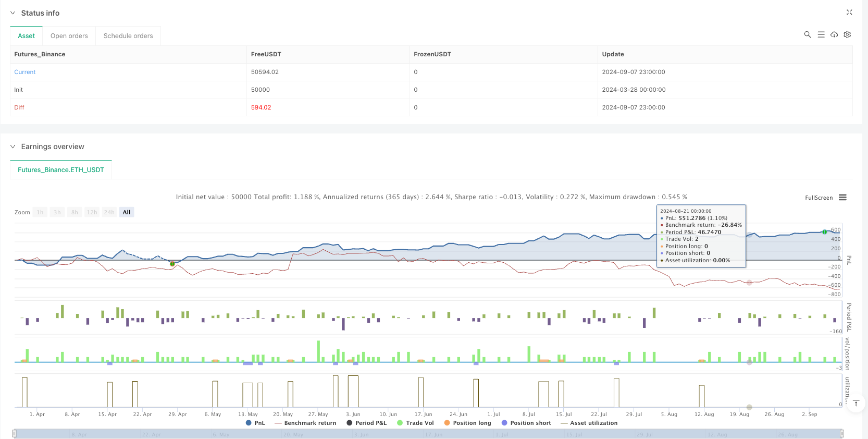Screen dimensions: 868x439
Task: Select the All zoom range
Action: (127, 212)
